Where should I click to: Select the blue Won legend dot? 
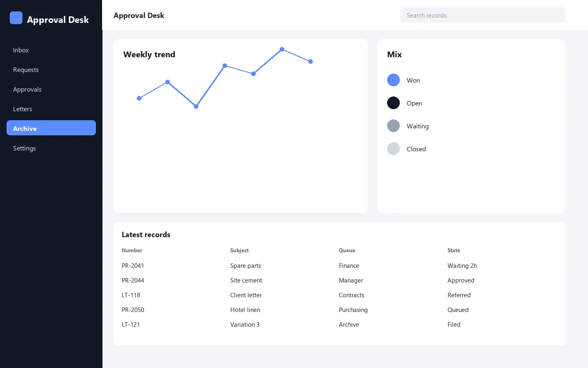pyautogui.click(x=393, y=80)
